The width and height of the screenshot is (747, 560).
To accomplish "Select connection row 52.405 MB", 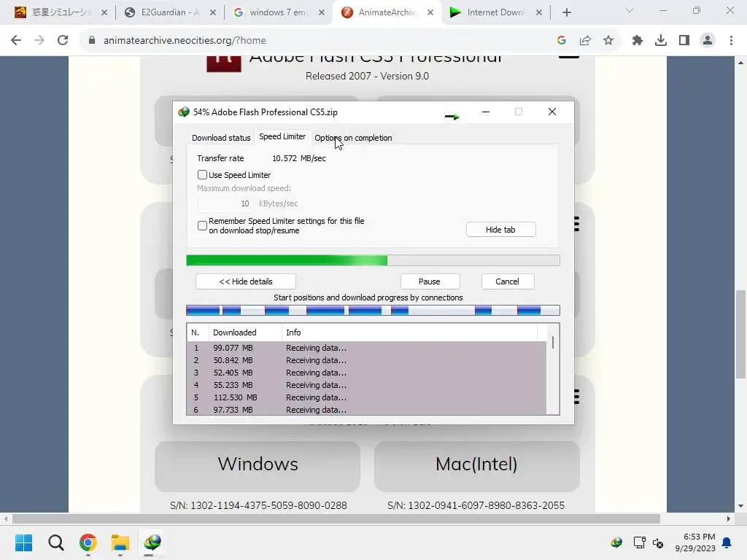I will [x=366, y=373].
